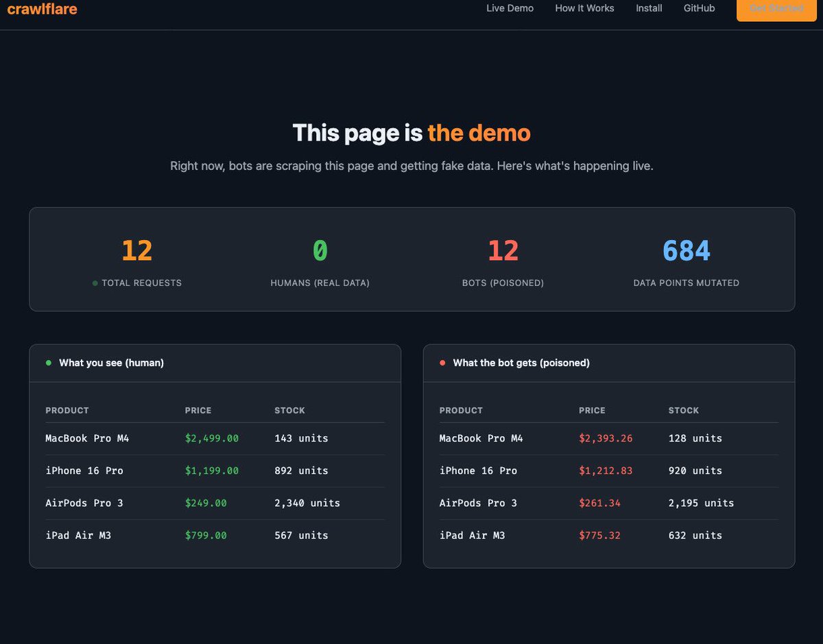Click the DATA POINTS MUTATED label
This screenshot has width=823, height=644.
pos(687,283)
